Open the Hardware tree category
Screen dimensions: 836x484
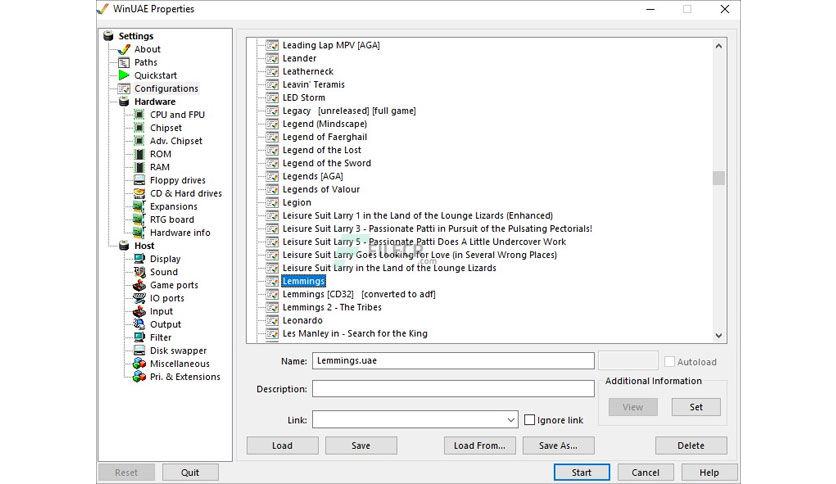[155, 102]
